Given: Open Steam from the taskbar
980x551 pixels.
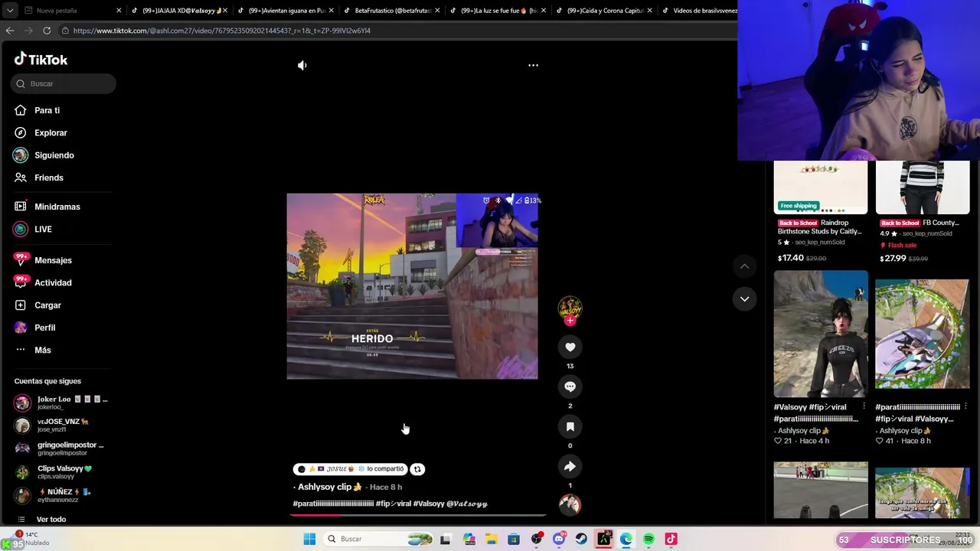Looking at the screenshot, I should tap(581, 539).
